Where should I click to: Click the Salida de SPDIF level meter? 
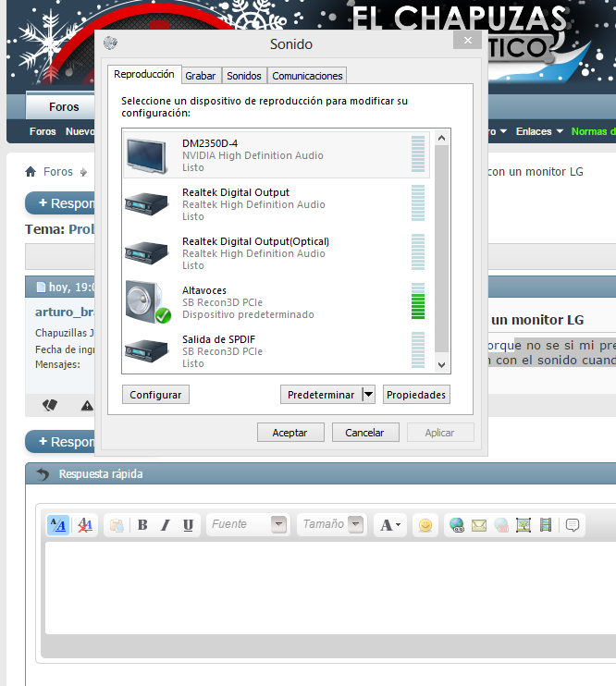(x=418, y=350)
